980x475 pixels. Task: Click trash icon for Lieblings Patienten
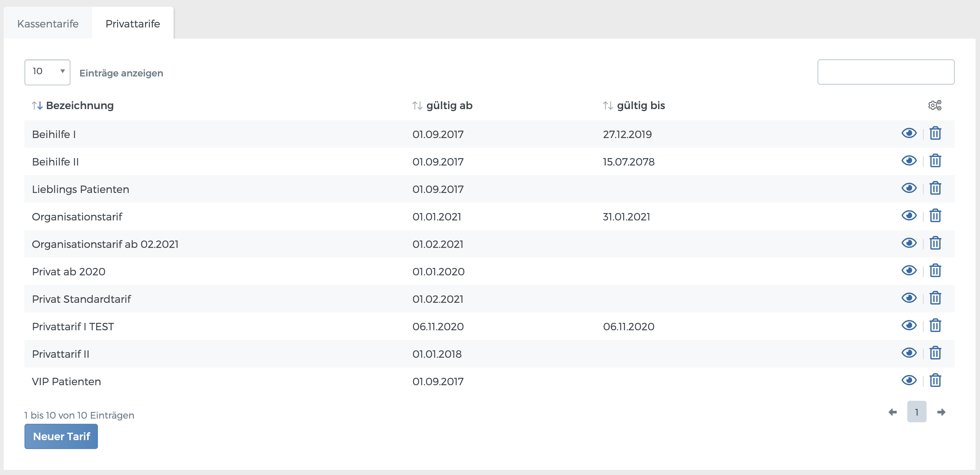pos(935,189)
